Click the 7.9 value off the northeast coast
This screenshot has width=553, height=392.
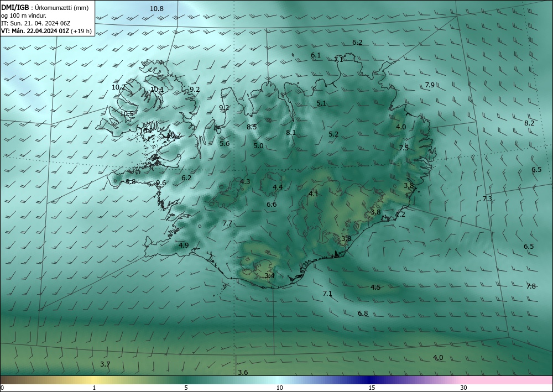click(x=430, y=85)
